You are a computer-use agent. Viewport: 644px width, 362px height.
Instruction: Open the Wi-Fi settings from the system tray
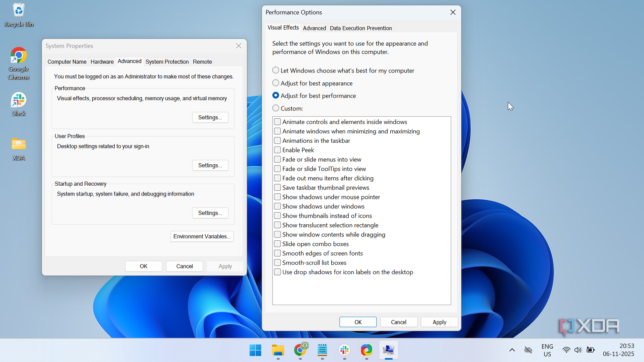tap(566, 350)
